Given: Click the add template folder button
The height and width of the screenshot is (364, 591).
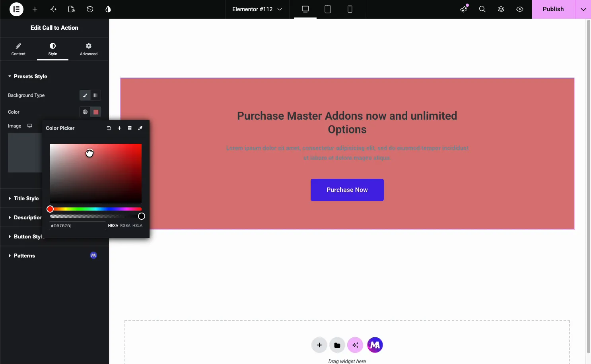Looking at the screenshot, I should (337, 345).
